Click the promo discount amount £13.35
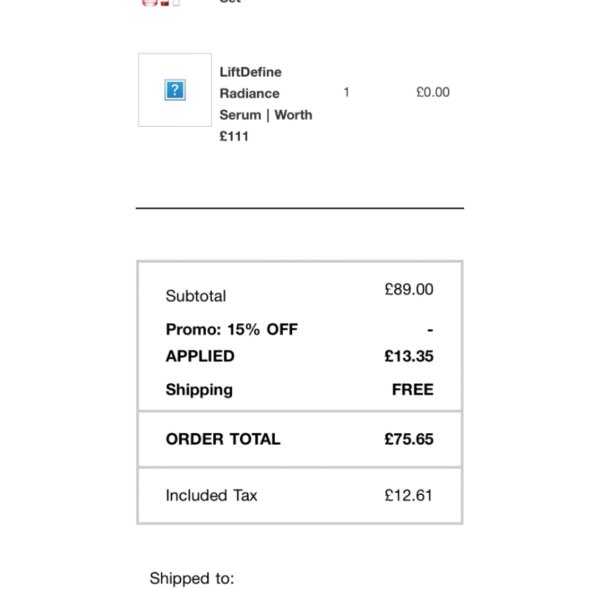The height and width of the screenshot is (600, 600). (x=409, y=356)
